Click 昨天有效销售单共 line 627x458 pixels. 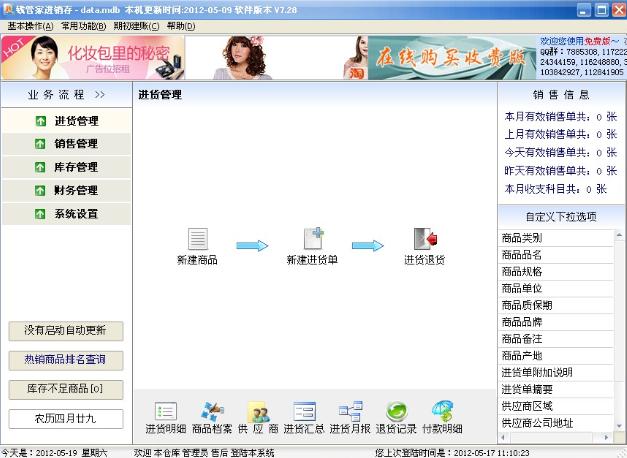tap(561, 171)
